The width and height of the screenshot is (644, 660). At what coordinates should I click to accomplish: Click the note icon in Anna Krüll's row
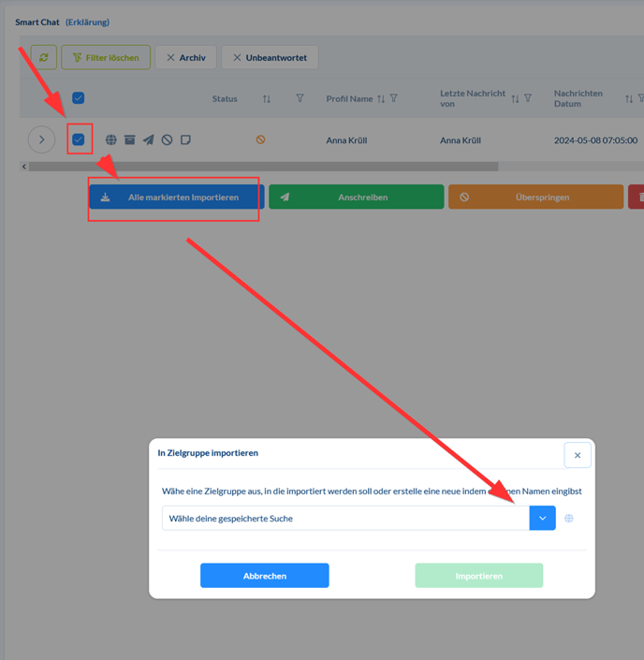tap(185, 139)
